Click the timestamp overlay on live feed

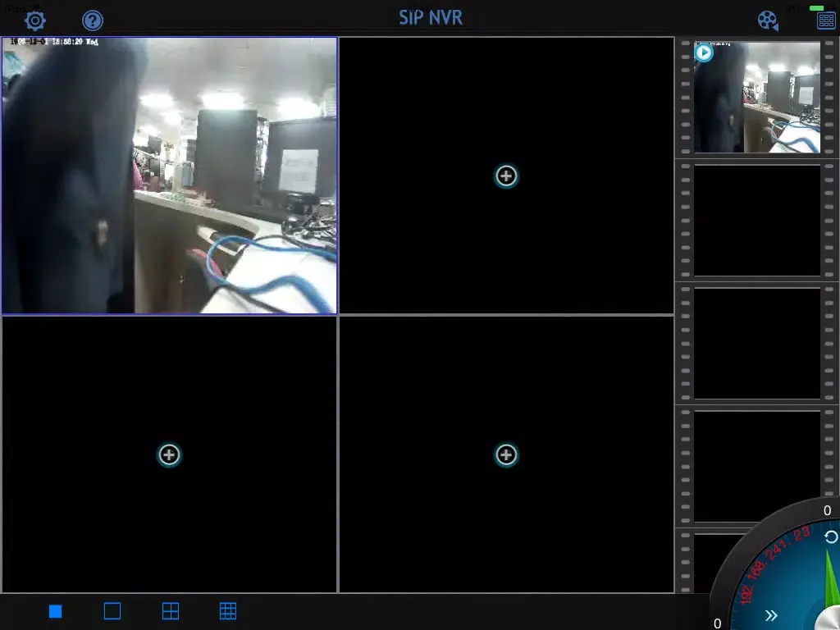point(54,42)
